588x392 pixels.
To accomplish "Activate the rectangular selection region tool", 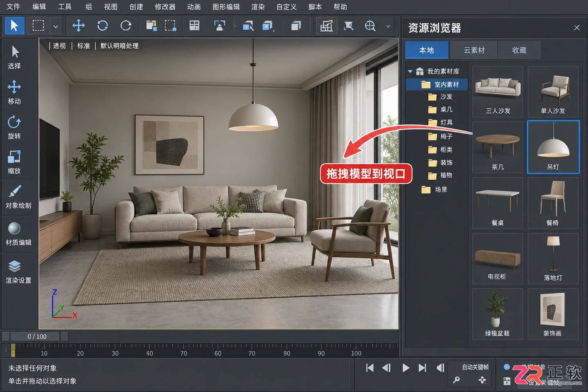I will 38,26.
